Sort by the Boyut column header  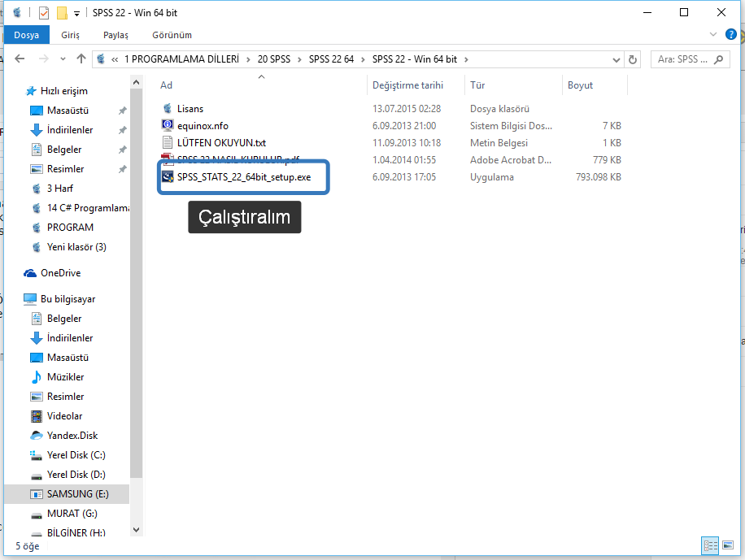tap(580, 85)
